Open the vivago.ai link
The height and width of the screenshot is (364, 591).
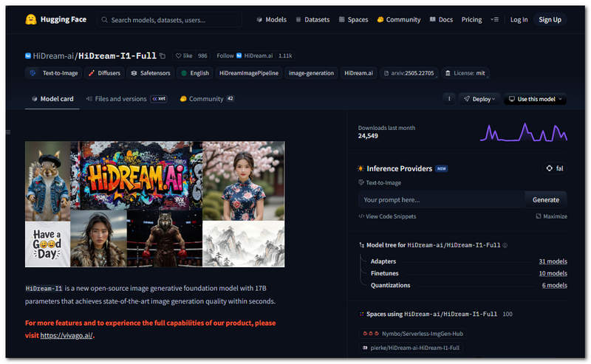[x=66, y=335]
